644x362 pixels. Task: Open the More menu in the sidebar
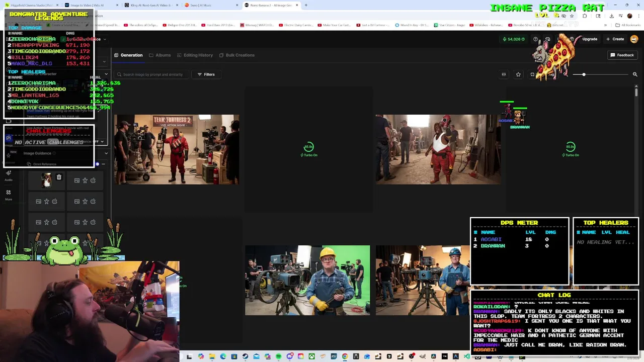coord(9,195)
